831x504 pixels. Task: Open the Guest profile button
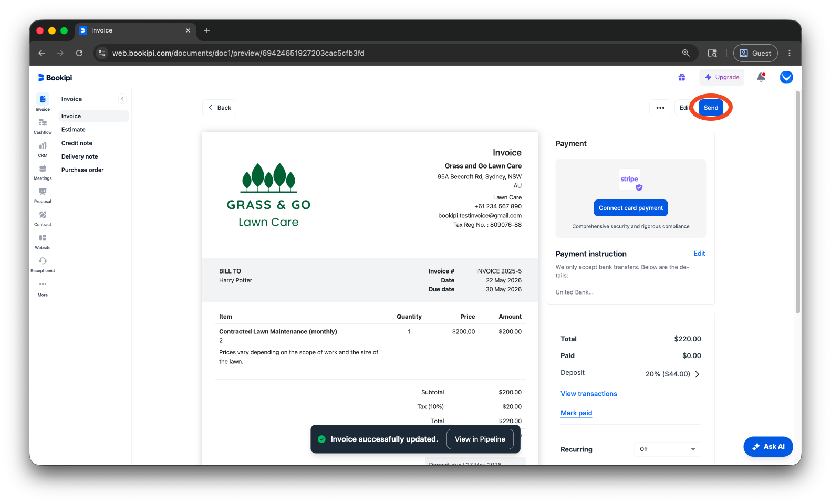[x=755, y=53]
